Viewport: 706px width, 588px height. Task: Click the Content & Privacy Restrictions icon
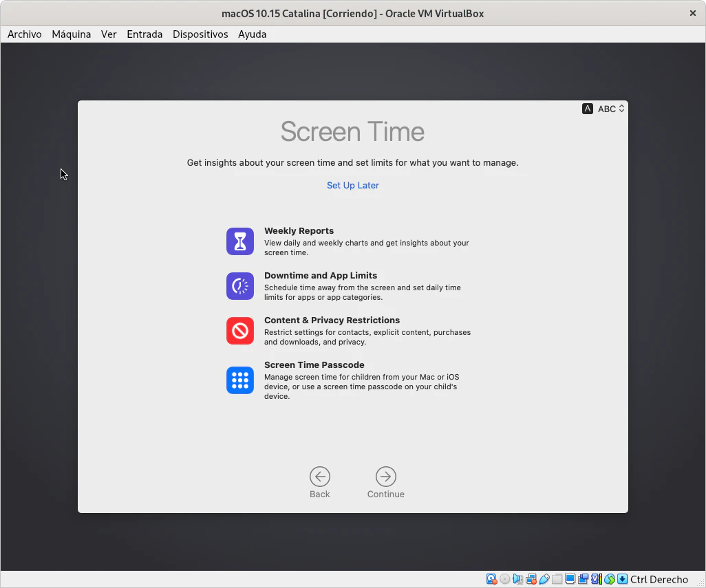[240, 331]
